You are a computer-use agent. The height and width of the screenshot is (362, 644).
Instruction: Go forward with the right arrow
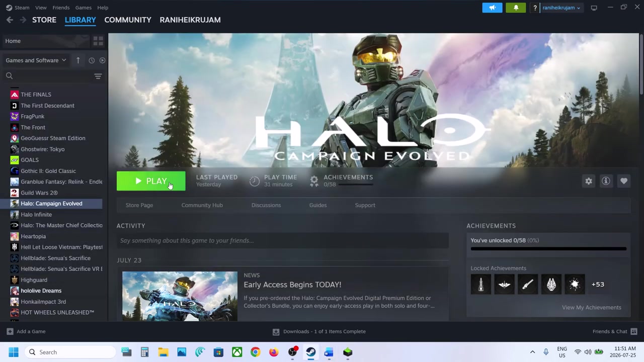(23, 20)
